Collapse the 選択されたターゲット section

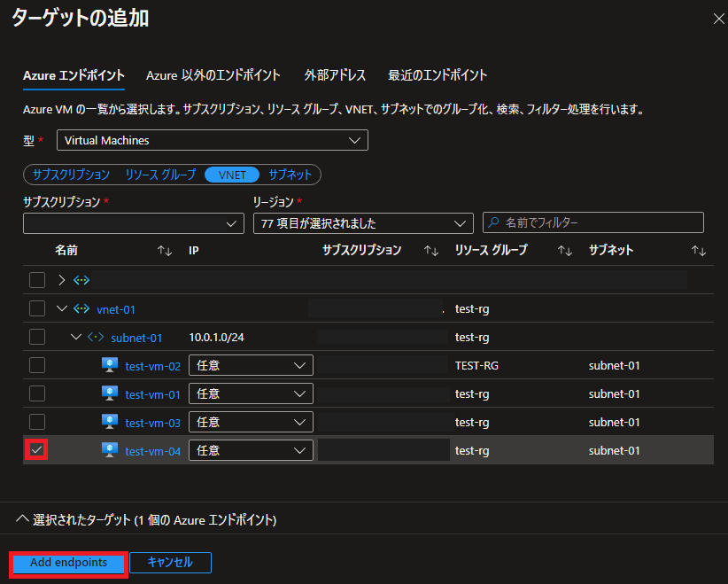point(22,519)
